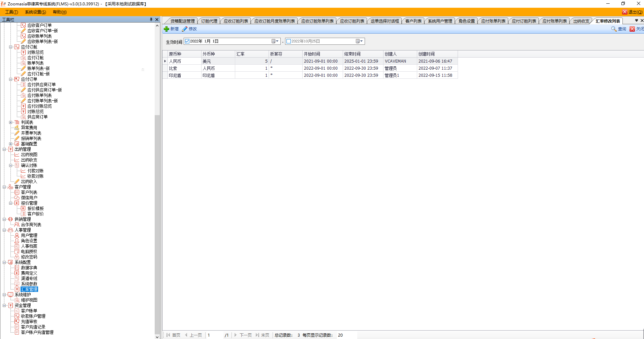Image resolution: width=644 pixels, height=339 pixels.
Task: Switch to the 客户列表 tab
Action: 413,21
